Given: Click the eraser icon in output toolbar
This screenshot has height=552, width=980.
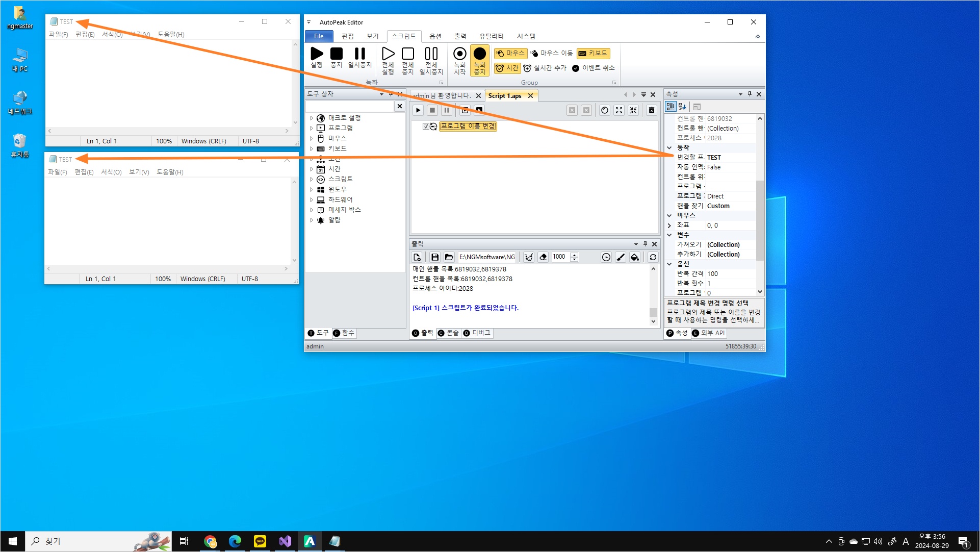Looking at the screenshot, I should point(543,257).
